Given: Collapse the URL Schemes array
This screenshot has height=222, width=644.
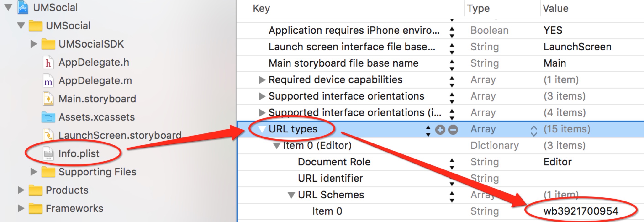Looking at the screenshot, I should [x=291, y=195].
